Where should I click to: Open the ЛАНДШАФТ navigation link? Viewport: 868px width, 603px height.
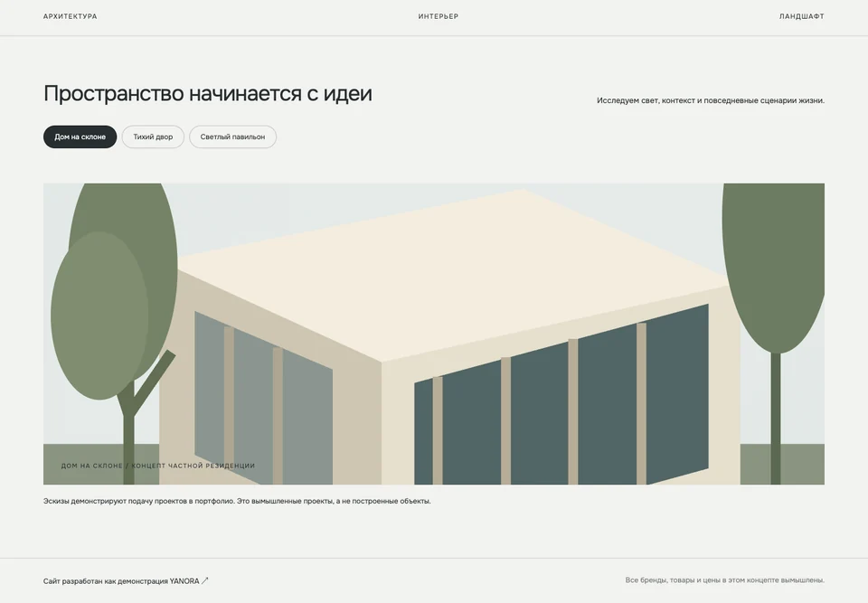pos(802,16)
